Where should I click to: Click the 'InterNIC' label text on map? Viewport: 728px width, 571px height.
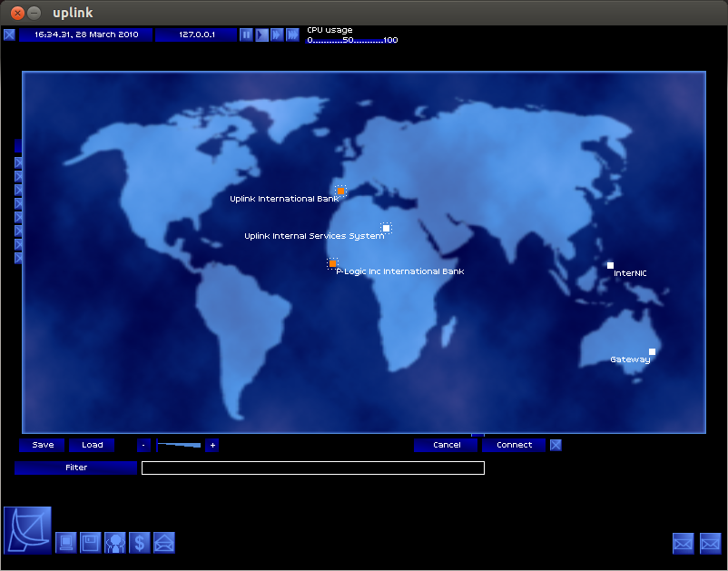[630, 273]
